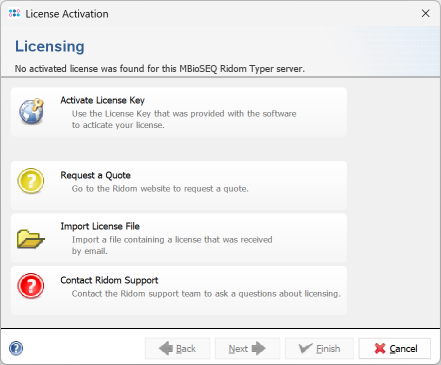Click the open folder Import License icon

click(x=31, y=239)
